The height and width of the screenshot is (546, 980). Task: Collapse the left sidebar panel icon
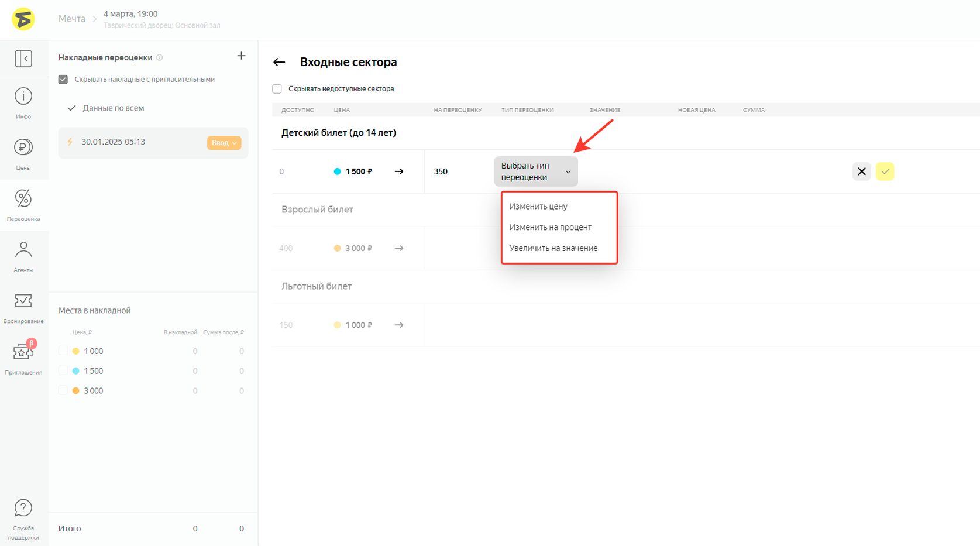(23, 59)
